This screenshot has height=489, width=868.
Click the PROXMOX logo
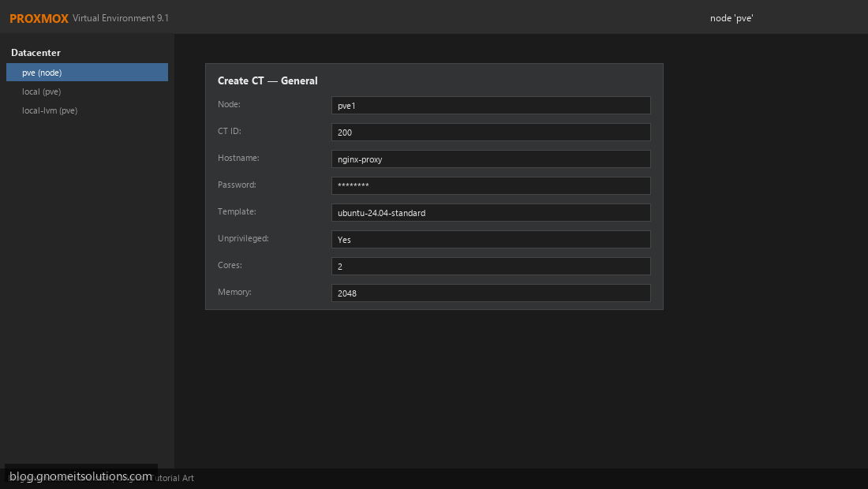tap(39, 18)
